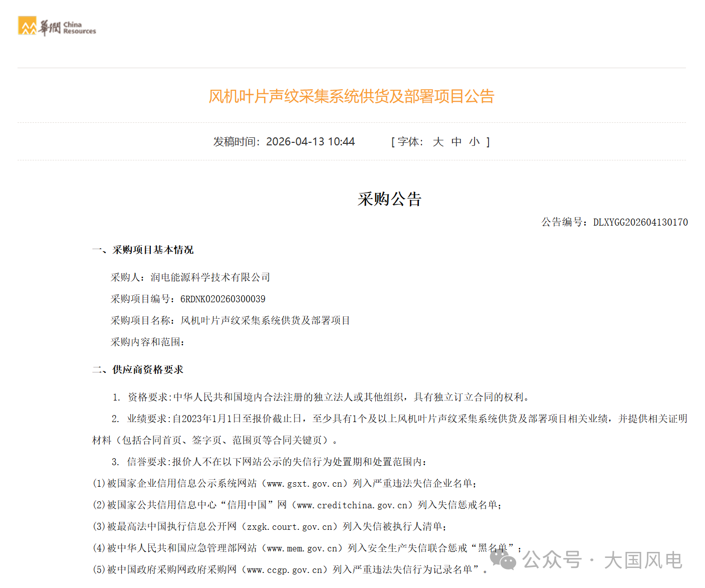Set font size to 中 (medium)
This screenshot has width=705, height=588.
(x=456, y=142)
